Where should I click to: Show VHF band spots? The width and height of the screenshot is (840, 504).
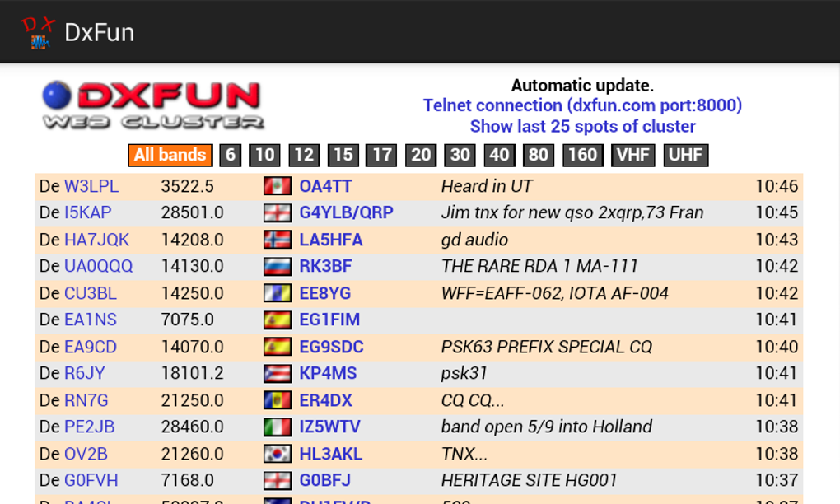click(633, 156)
